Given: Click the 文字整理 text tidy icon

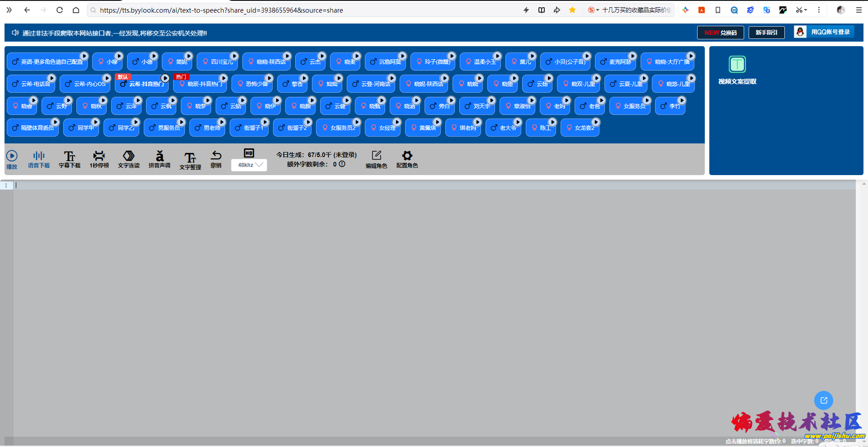Looking at the screenshot, I should tap(190, 158).
